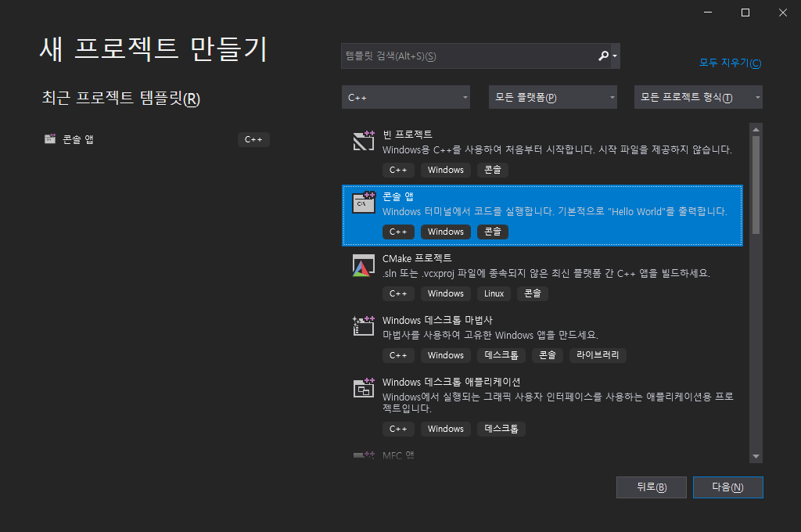Click the Windows 데스크톱 마법사 icon

point(364,326)
